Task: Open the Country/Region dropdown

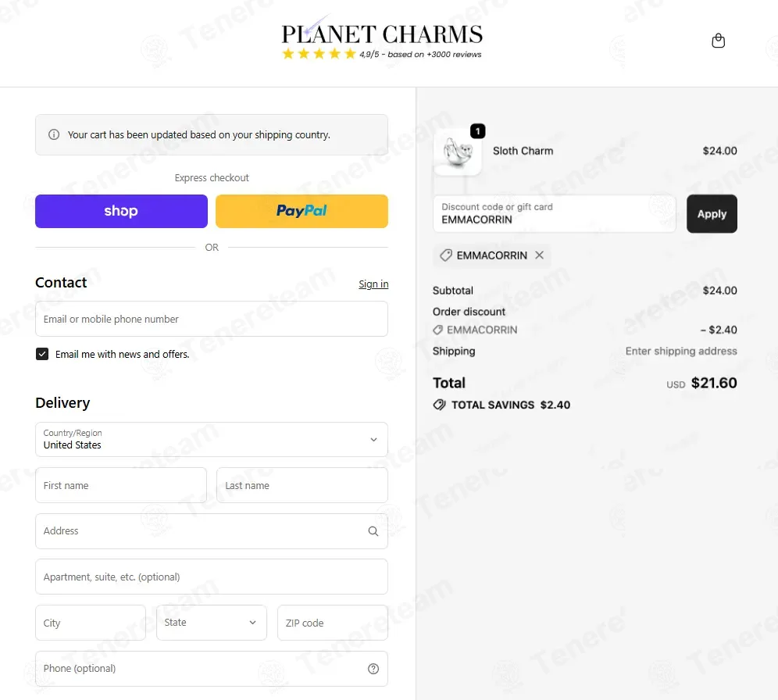Action: [x=212, y=440]
